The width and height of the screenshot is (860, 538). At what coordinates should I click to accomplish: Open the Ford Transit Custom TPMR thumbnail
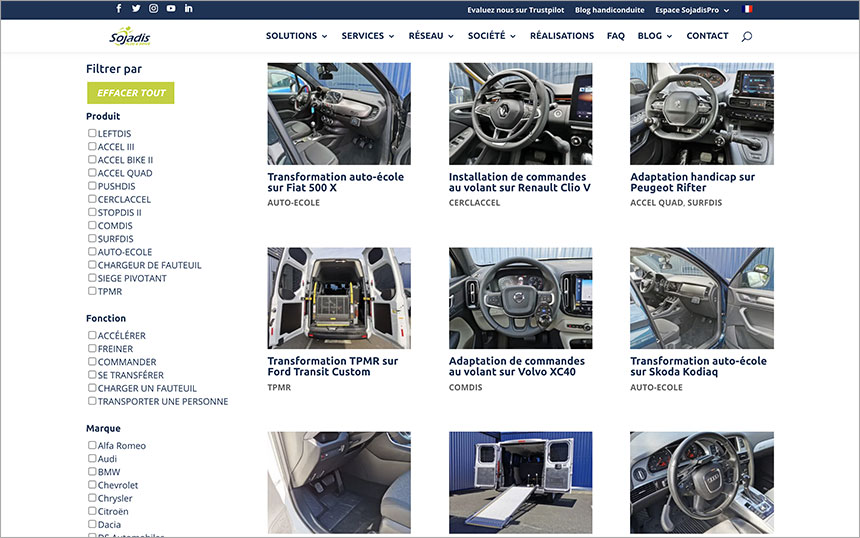pos(339,298)
